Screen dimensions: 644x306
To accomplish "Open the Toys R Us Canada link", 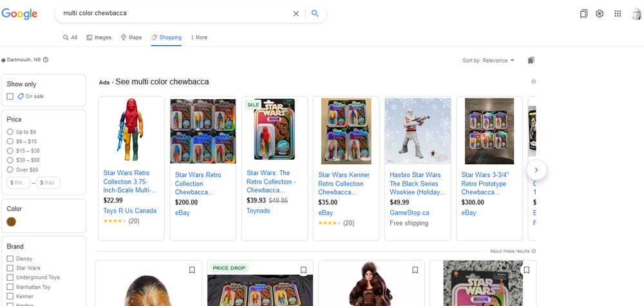I will (x=130, y=211).
